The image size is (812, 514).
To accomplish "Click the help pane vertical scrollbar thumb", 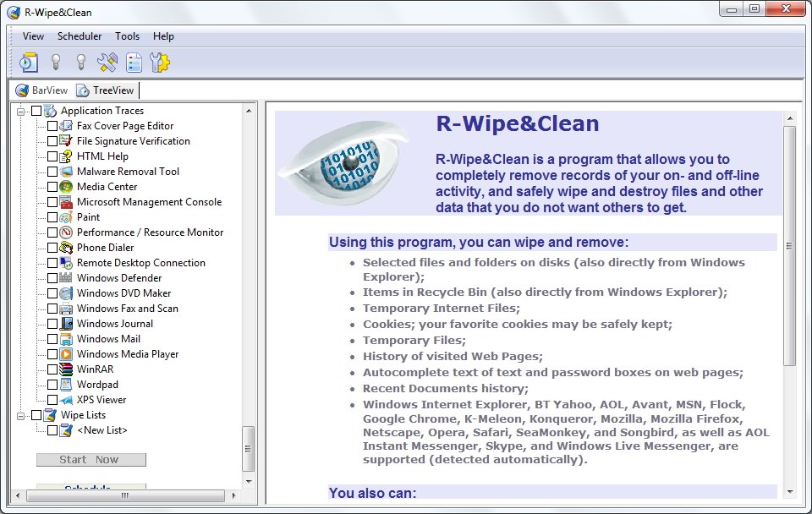I will pos(789,245).
